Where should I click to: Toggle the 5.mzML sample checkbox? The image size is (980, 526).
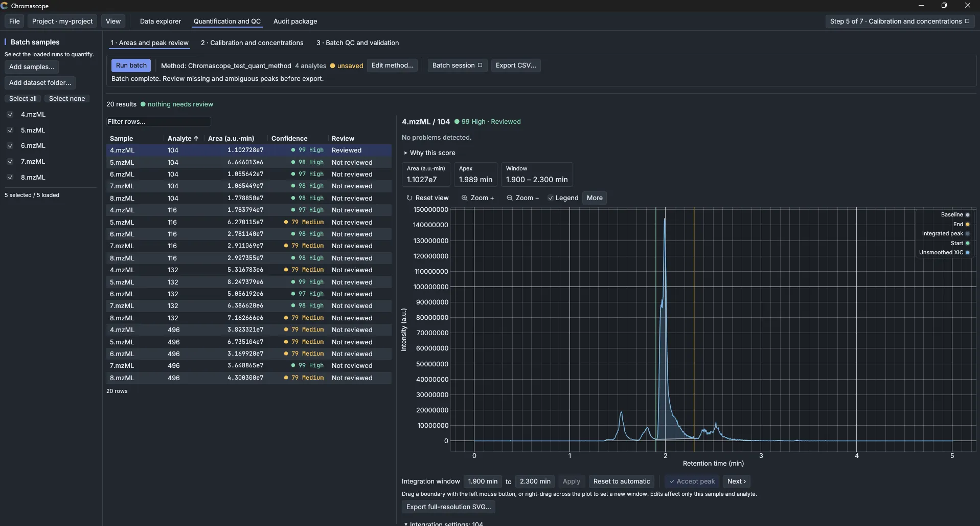[x=10, y=130]
